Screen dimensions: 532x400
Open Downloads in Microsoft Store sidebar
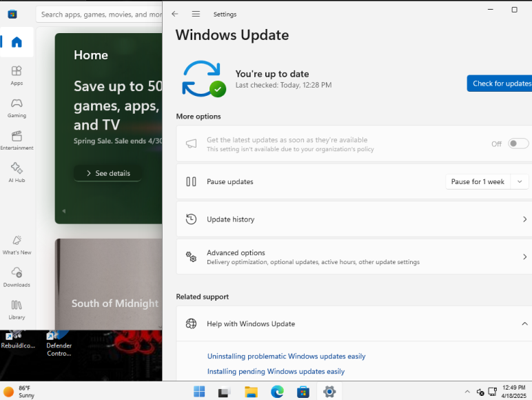(17, 277)
